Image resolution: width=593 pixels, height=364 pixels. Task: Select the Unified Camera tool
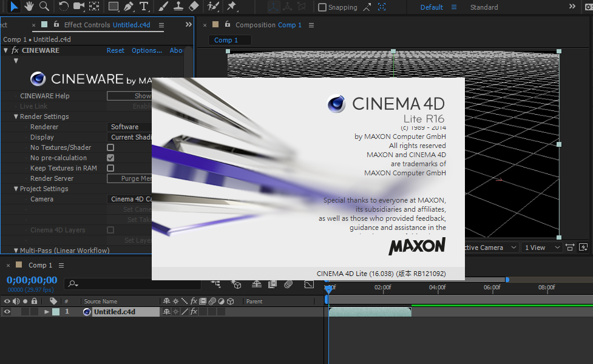coord(79,7)
